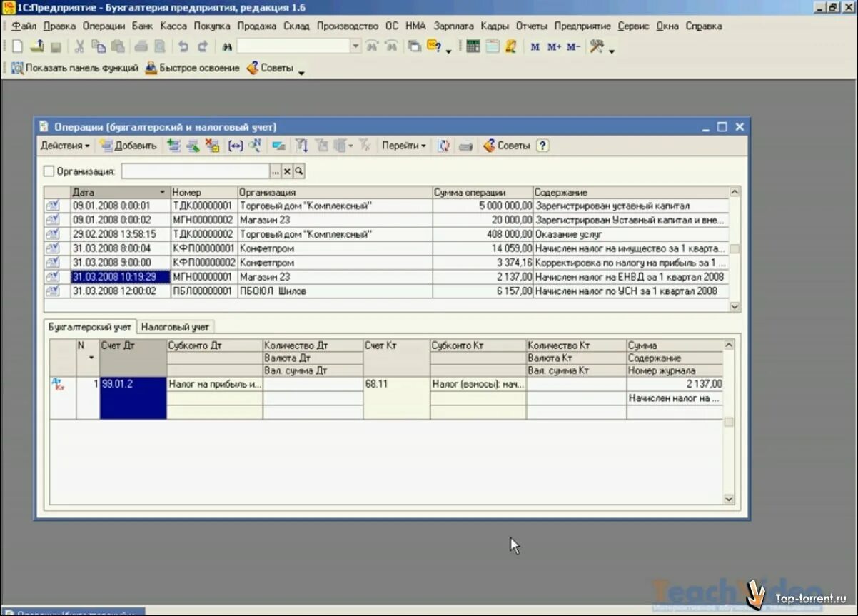The height and width of the screenshot is (616, 858).
Task: Click the Организация field magnifier open button
Action: pos(299,171)
